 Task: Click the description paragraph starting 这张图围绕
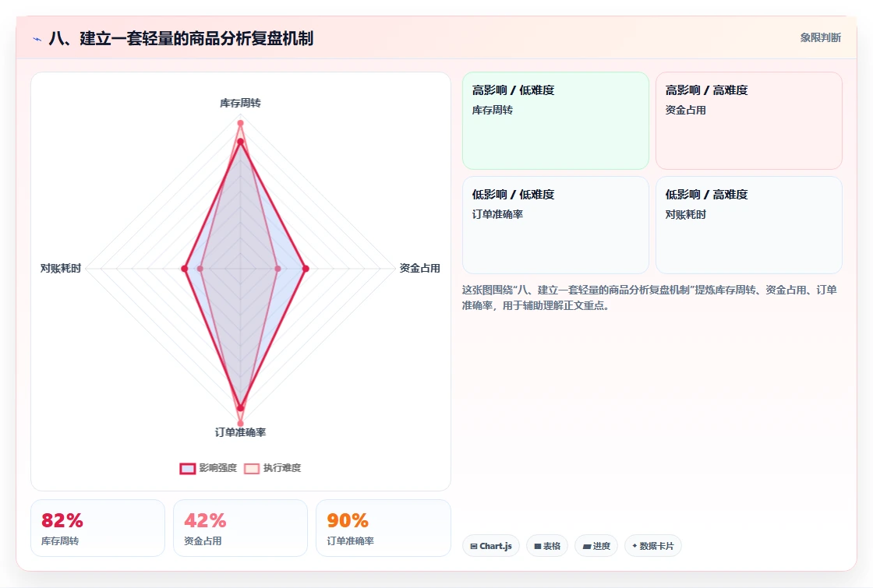click(x=649, y=298)
